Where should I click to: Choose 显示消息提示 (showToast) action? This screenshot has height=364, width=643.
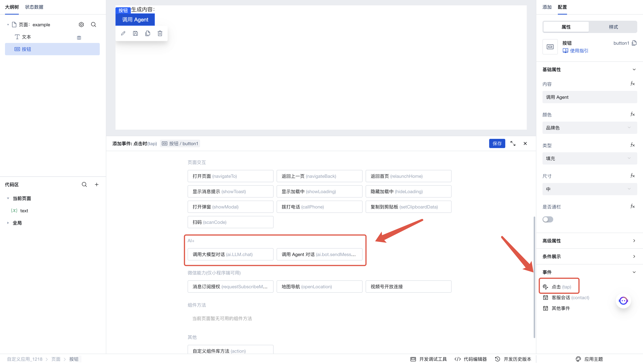[x=231, y=192]
